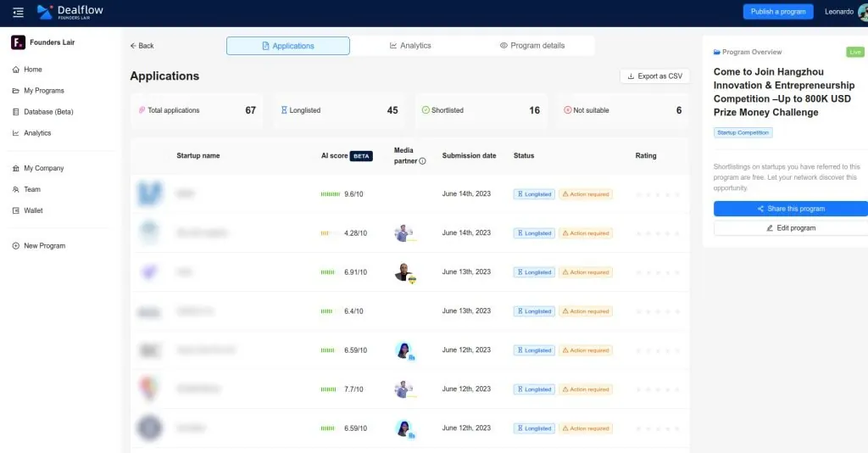Screen dimensions: 868x453
Task: Click the Dealflow logo
Action: pyautogui.click(x=70, y=12)
